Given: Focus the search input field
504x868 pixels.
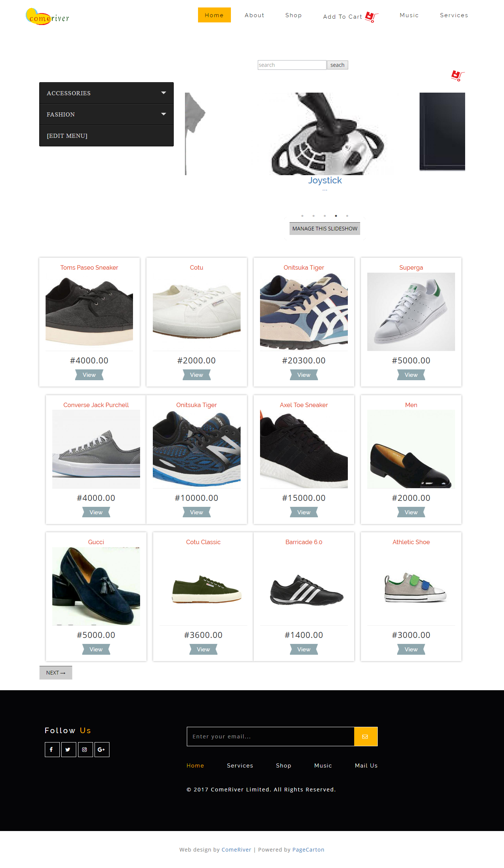Looking at the screenshot, I should tap(292, 65).
